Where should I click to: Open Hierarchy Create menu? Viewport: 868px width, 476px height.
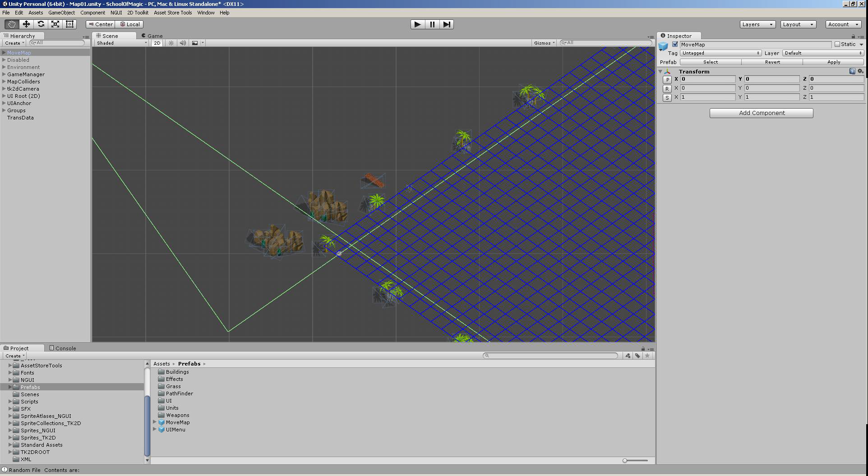click(14, 43)
